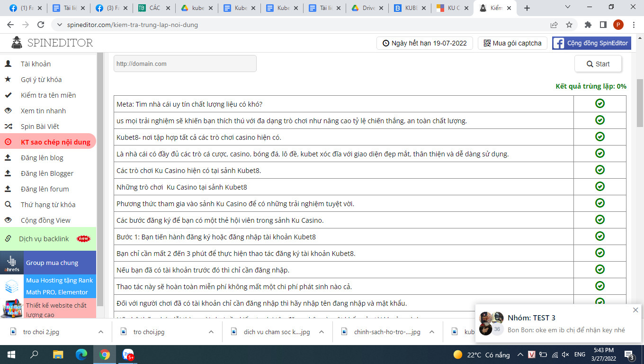The height and width of the screenshot is (364, 644).
Task: Expand options for tro choi.jpg download
Action: pyautogui.click(x=211, y=332)
